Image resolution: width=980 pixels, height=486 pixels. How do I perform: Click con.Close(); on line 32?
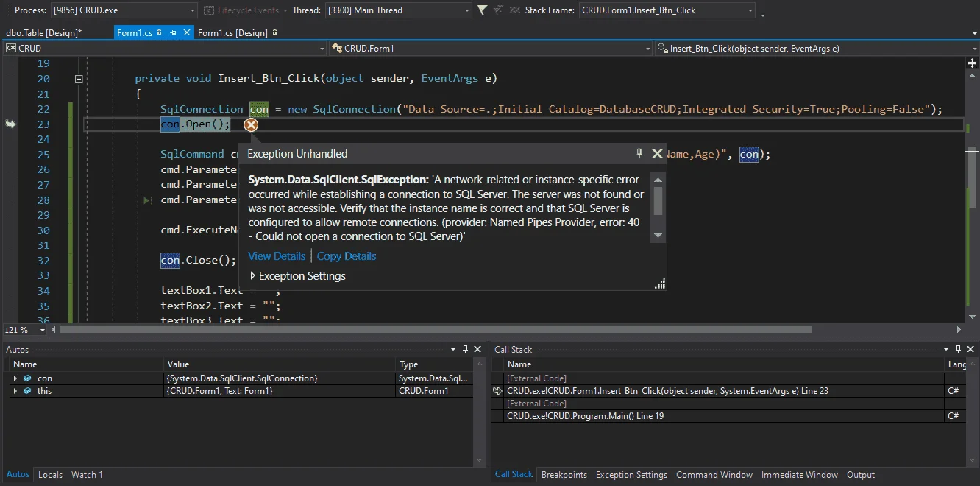click(199, 260)
